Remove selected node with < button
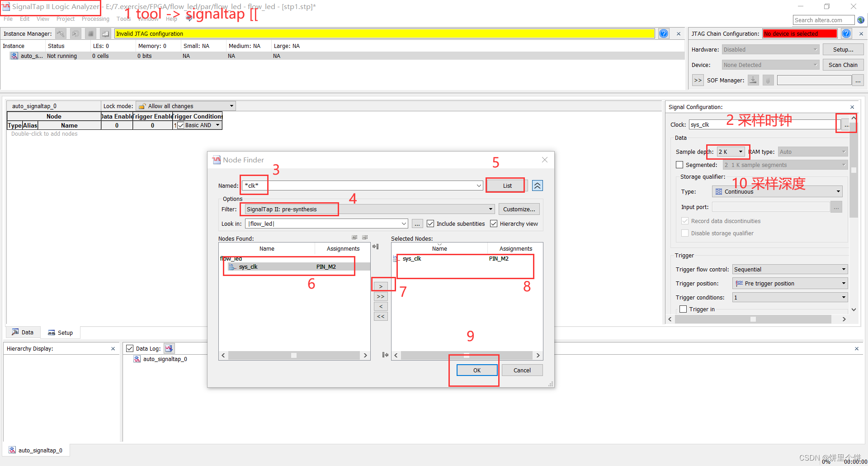Image resolution: width=868 pixels, height=466 pixels. coord(381,306)
